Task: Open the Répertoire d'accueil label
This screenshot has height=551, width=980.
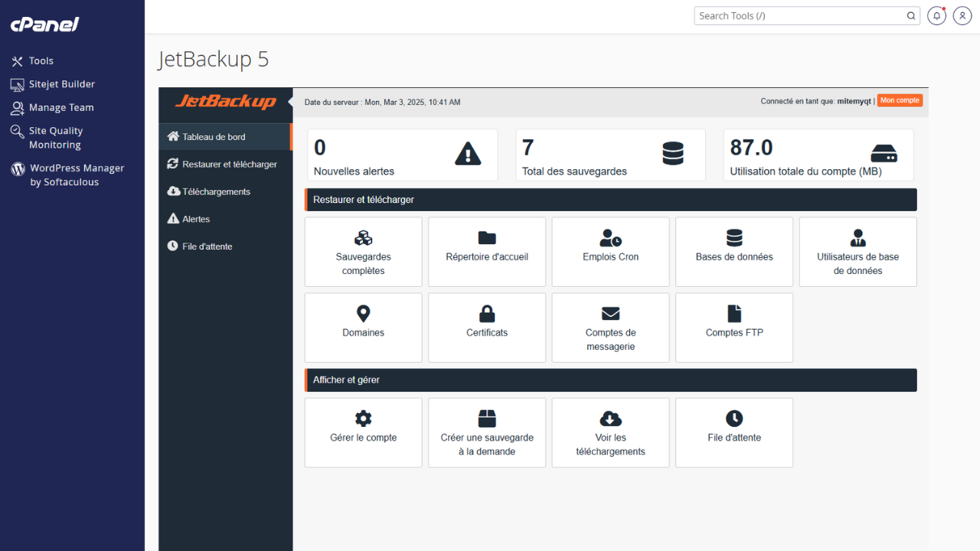Action: coord(487,257)
